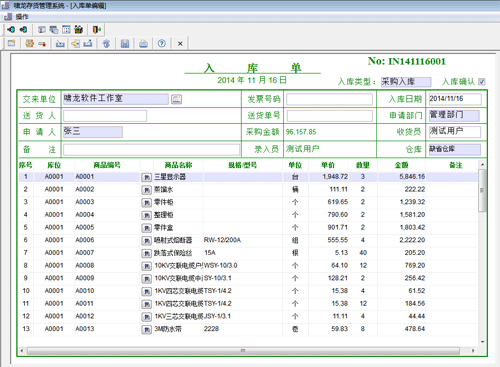The image size is (500, 367).
Task: Select the product code cell A0010
Action: (x=107, y=291)
